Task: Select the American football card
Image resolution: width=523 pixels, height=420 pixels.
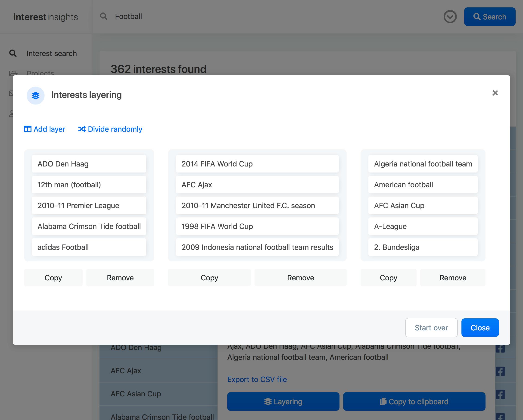Action: pos(423,185)
